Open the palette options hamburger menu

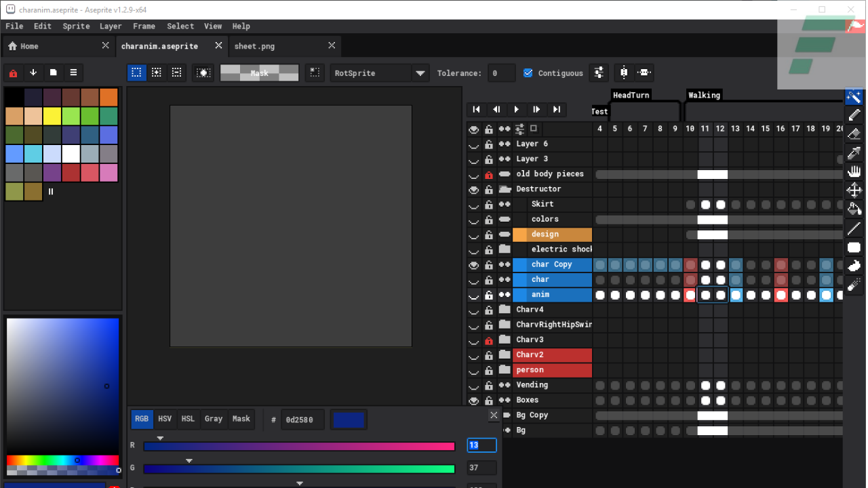click(73, 73)
